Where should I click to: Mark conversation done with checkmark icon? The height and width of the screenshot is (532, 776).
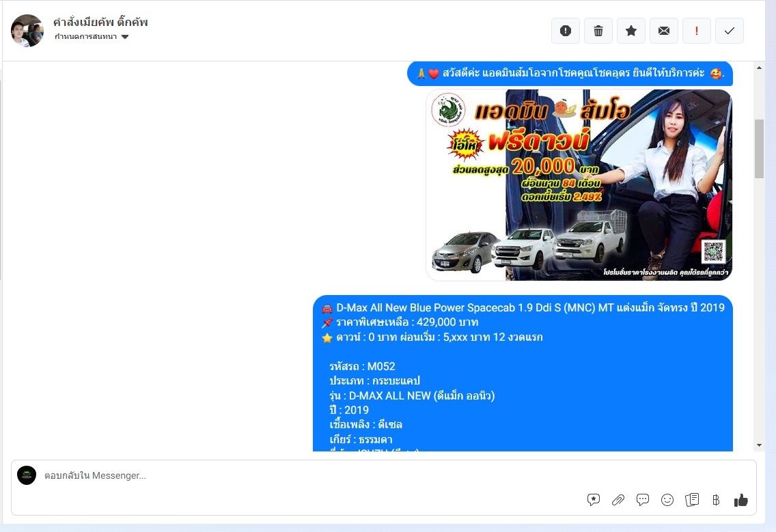pos(729,31)
